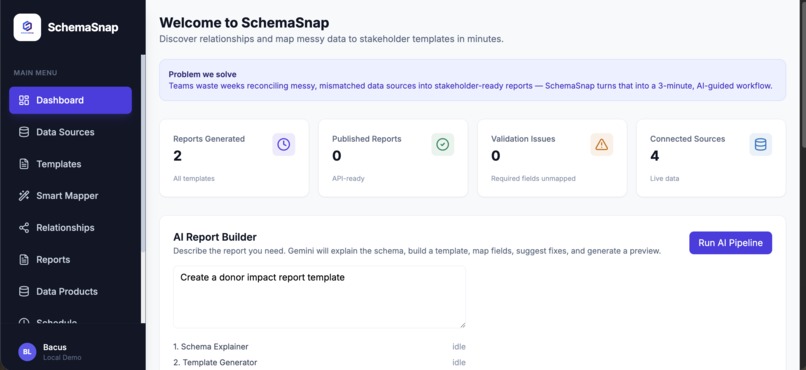Click the SchemaSnap brand name
The image size is (806, 370).
click(x=83, y=27)
